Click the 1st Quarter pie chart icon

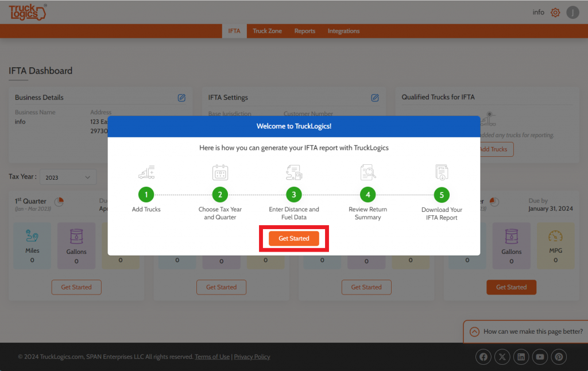click(59, 202)
